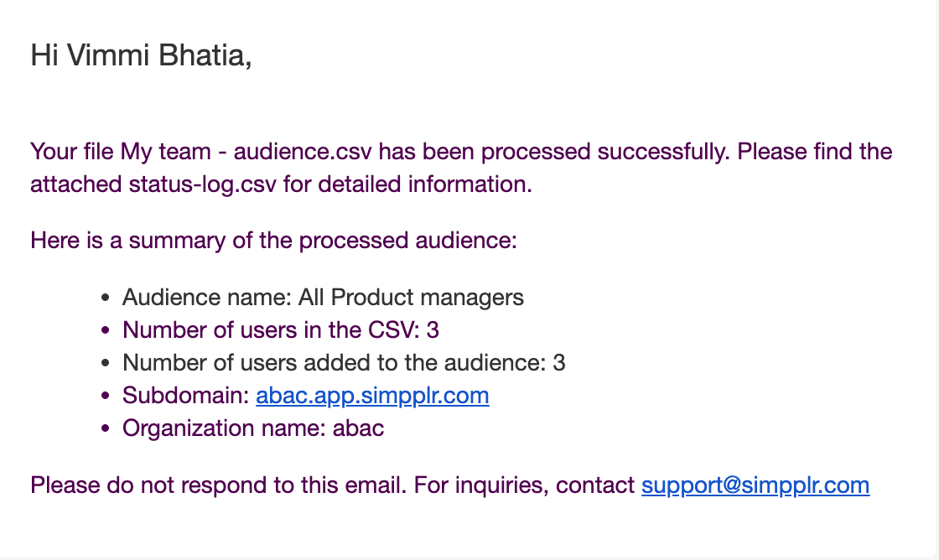Click the "Number of users in the CSV" line
Viewport: 939px width, 560px height.
tap(280, 329)
